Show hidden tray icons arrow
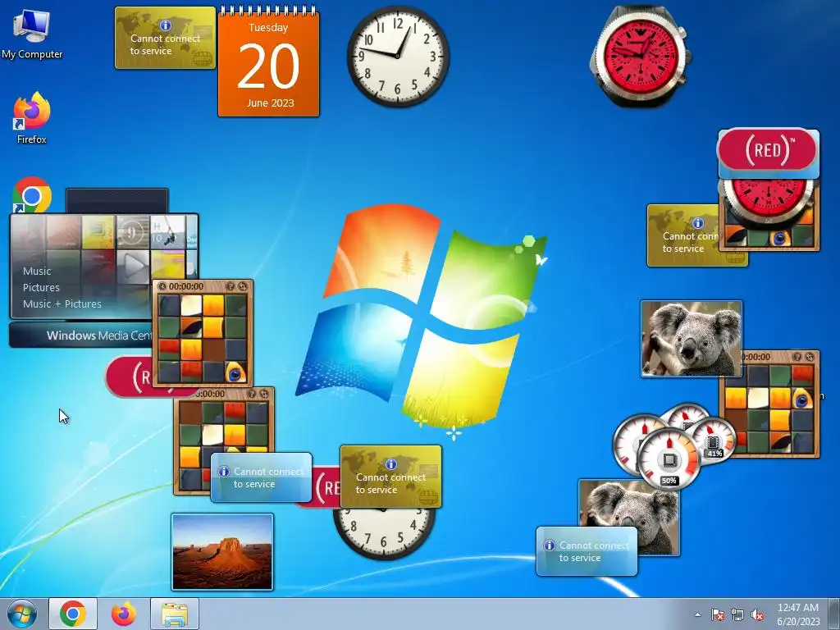840x630 pixels. (x=697, y=614)
